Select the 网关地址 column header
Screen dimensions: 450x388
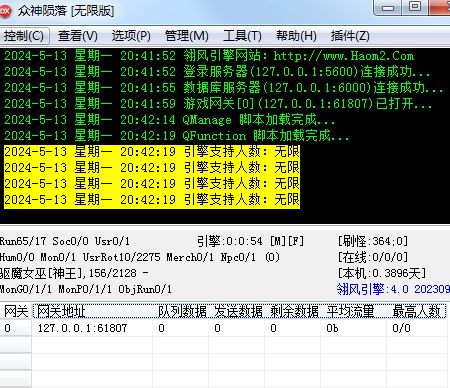(x=93, y=312)
